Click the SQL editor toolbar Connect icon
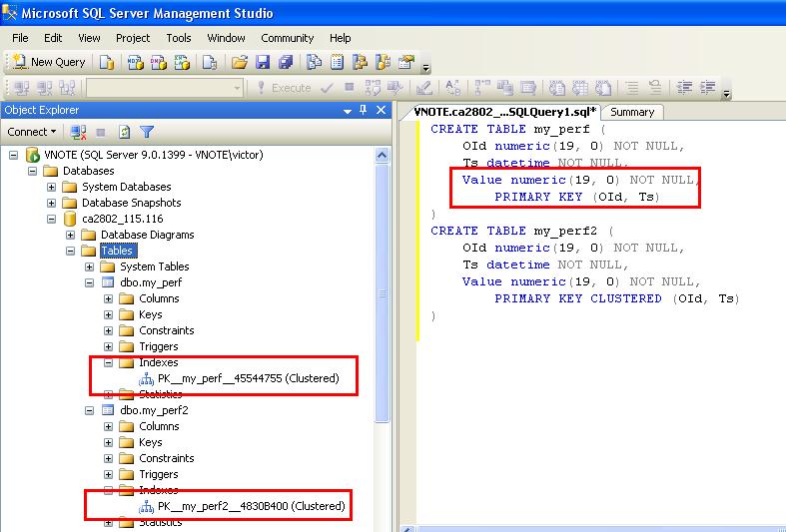Screen dimensions: 786x532 tap(21, 88)
